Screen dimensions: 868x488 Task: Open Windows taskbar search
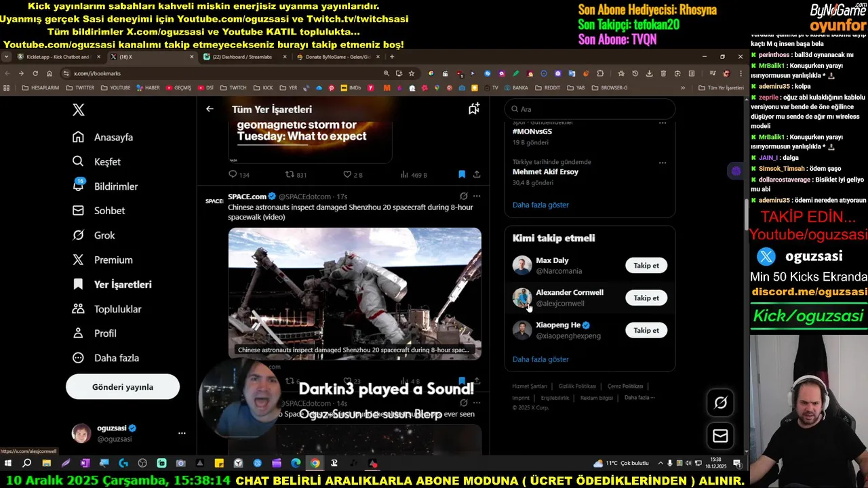pos(27,464)
